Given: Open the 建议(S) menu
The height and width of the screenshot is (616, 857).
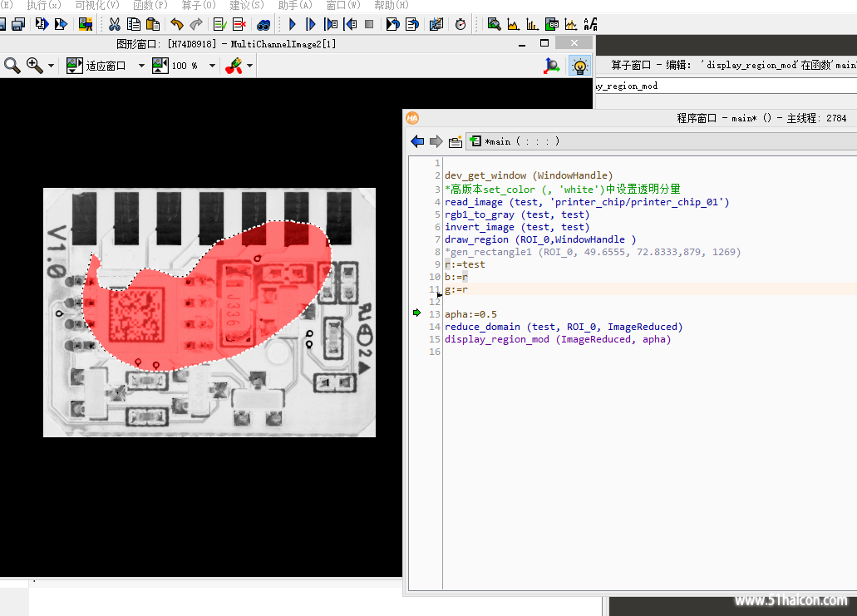Looking at the screenshot, I should 247,6.
